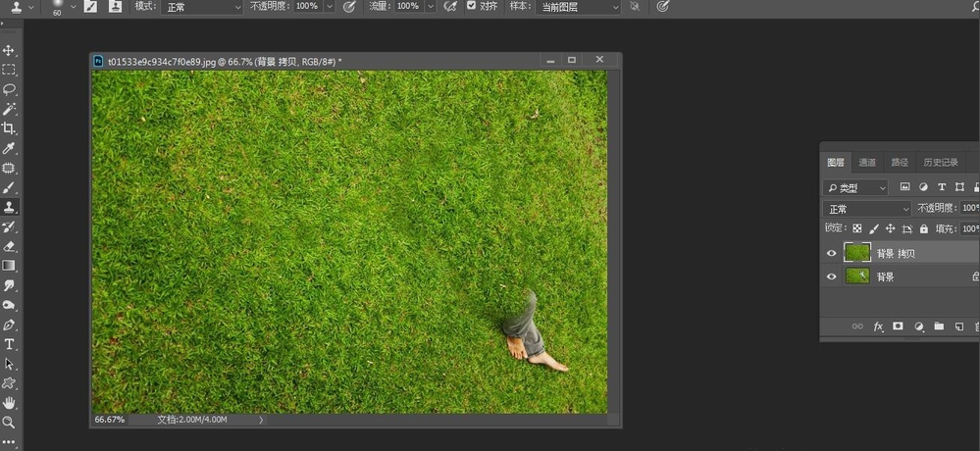This screenshot has height=451, width=980.
Task: Select the Zoom magnifier tool
Action: click(9, 423)
